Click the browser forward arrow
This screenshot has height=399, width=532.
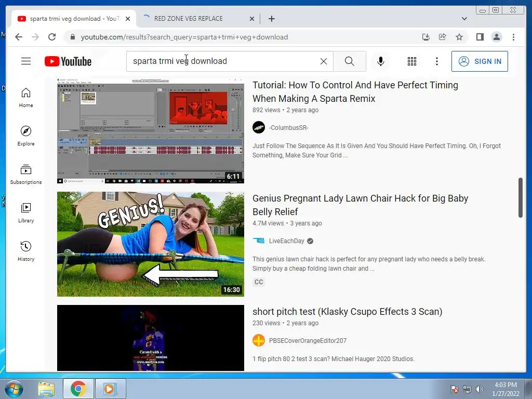click(35, 37)
